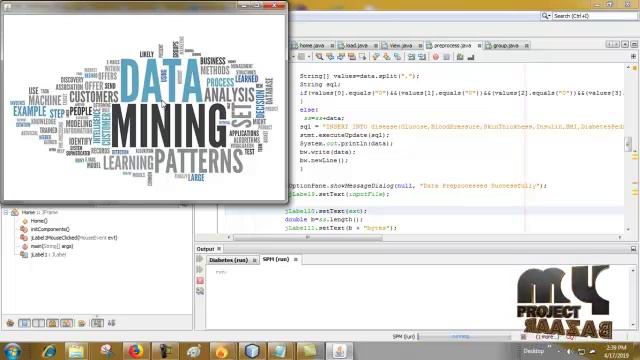Image resolution: width=640 pixels, height=360 pixels.
Task: Toggle Show Inherited Members navigator filter
Action: (10, 323)
